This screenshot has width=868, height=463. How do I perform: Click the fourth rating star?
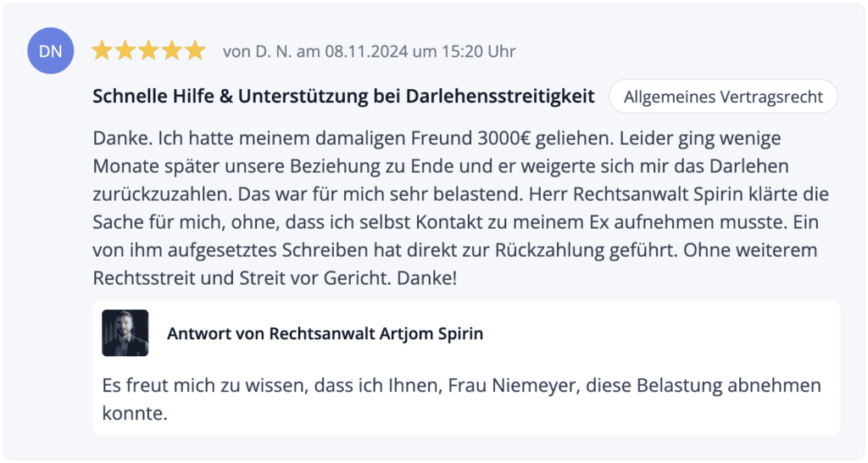171,50
